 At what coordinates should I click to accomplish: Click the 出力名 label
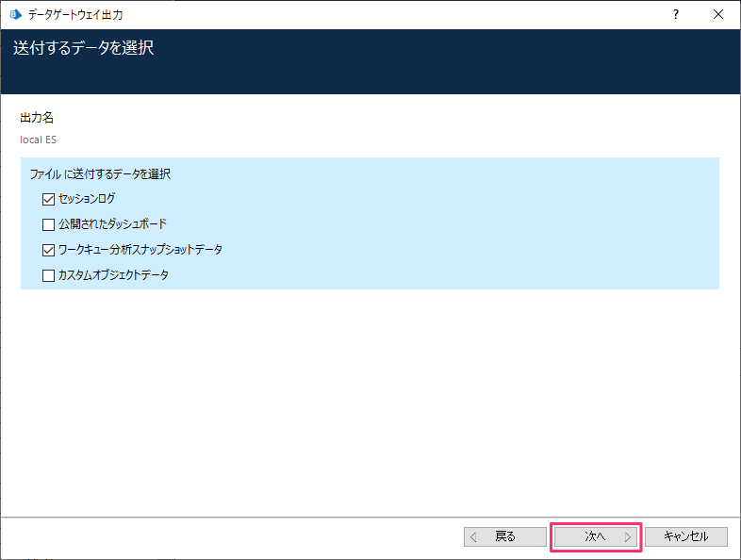37,117
